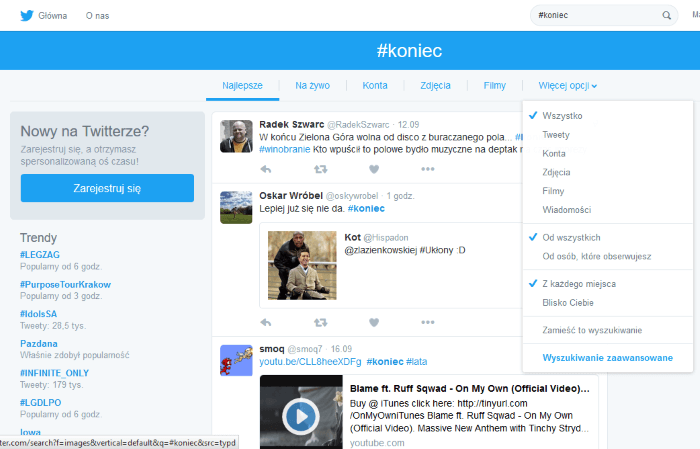
Task: Select the checked 'Wszystko' filter option
Action: coord(562,116)
